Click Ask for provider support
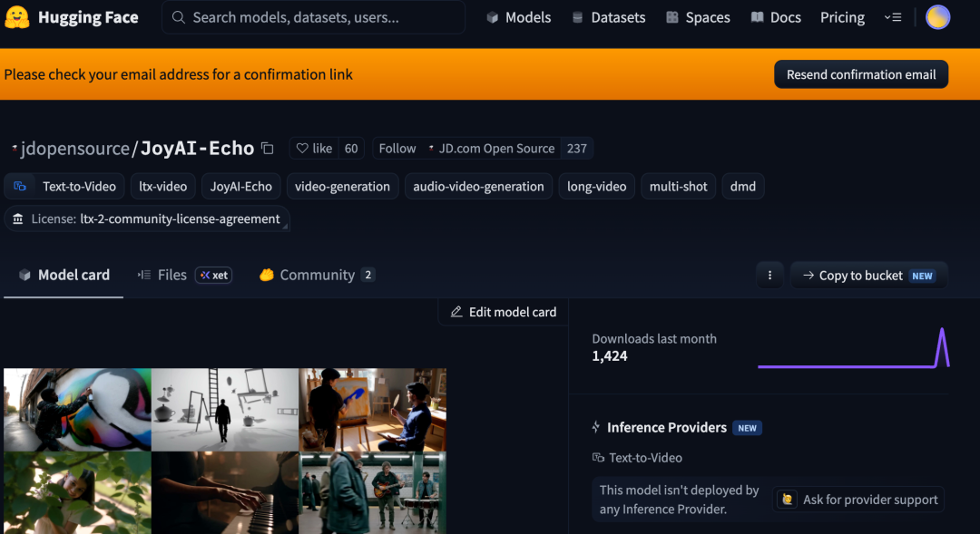The width and height of the screenshot is (980, 534). click(857, 500)
